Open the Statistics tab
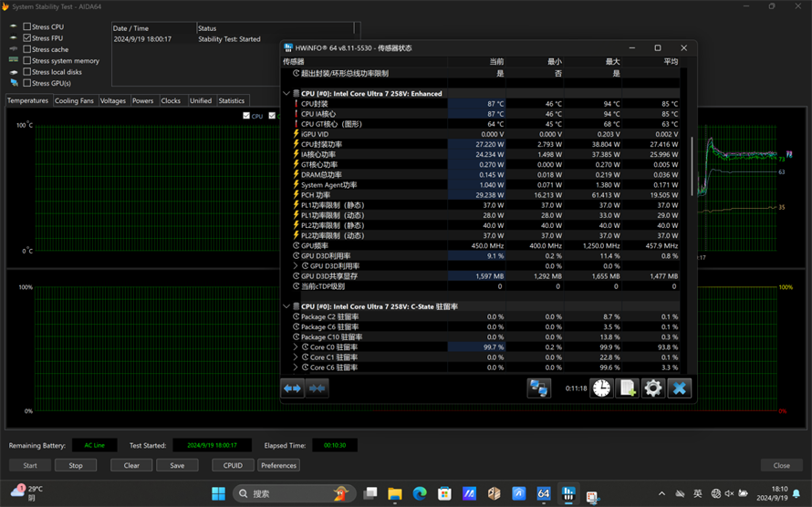The height and width of the screenshot is (507, 812). (x=231, y=101)
